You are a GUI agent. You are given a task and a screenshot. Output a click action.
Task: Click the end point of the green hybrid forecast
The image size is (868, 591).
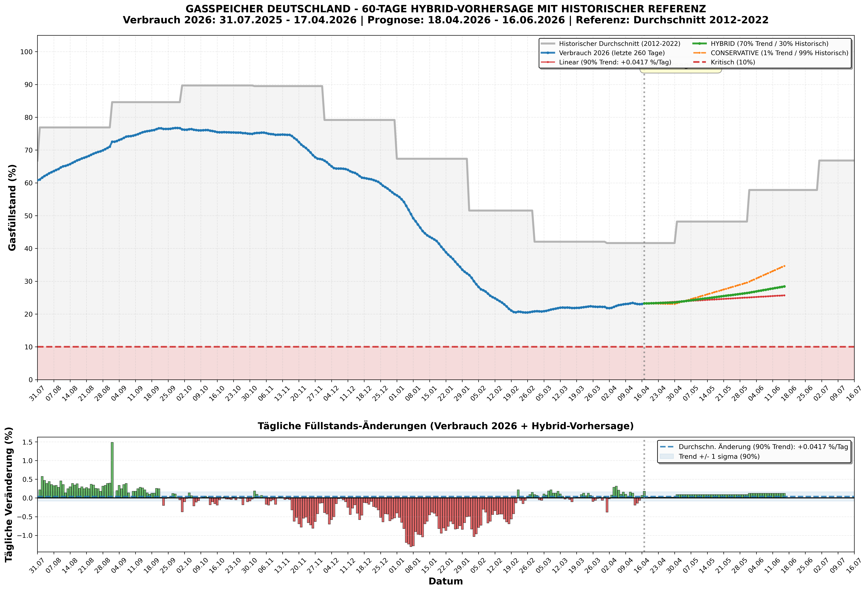click(784, 287)
